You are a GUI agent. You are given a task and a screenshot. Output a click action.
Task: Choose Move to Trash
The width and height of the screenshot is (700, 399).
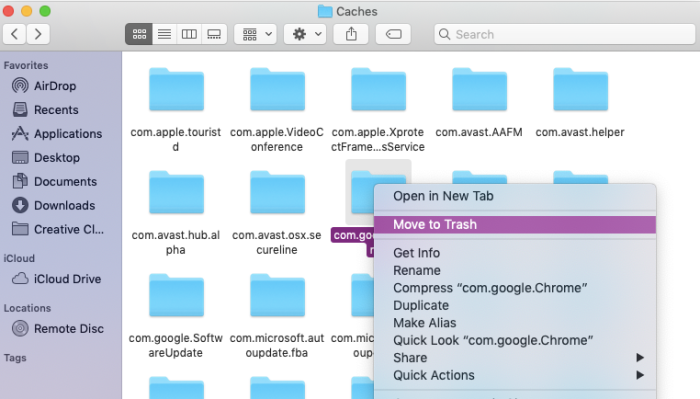515,224
